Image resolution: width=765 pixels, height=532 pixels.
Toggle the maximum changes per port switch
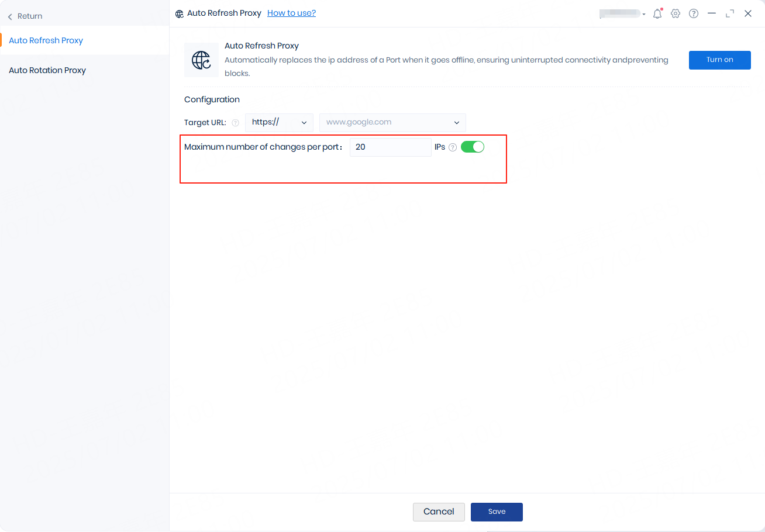point(473,147)
